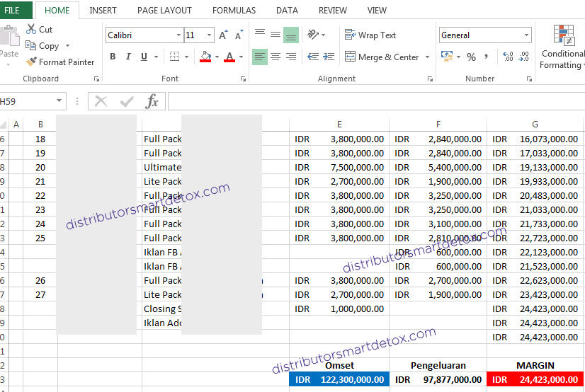Apply Comma Style format
Screen dimensions: 585x392
click(486, 57)
